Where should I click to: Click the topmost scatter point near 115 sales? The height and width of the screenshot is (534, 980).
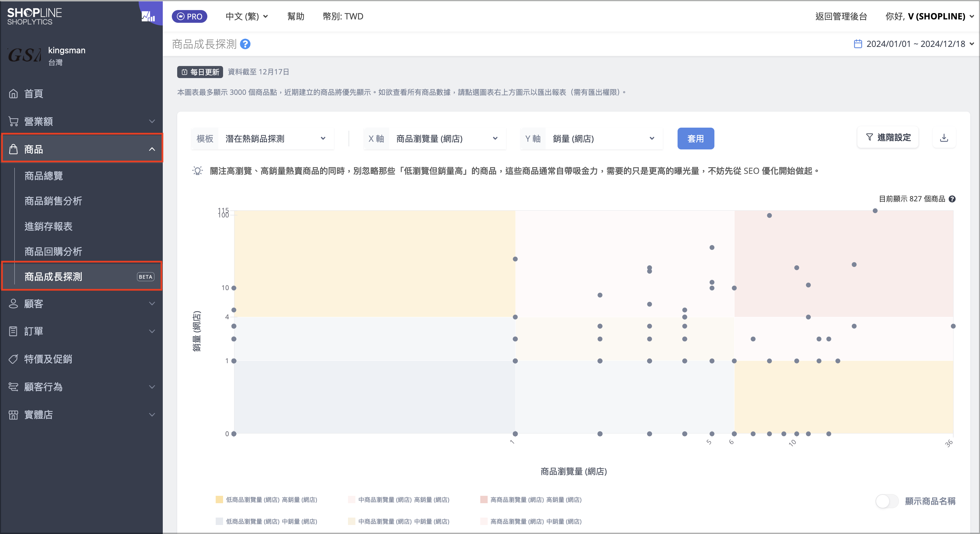coord(875,211)
